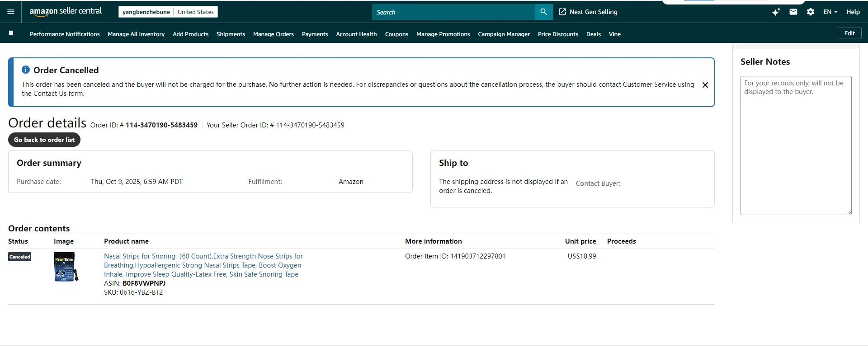Open Account Health
The height and width of the screenshot is (348, 868).
(x=356, y=34)
